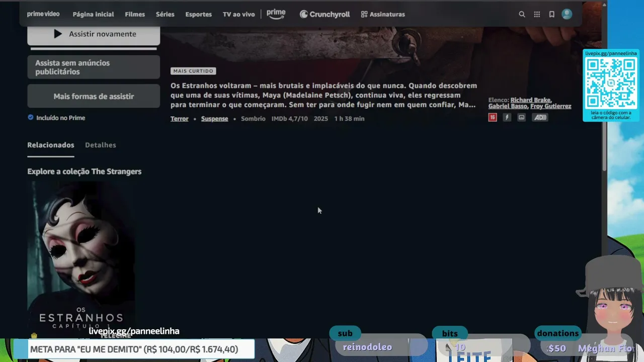Click the LivePix QR code

coord(611,83)
